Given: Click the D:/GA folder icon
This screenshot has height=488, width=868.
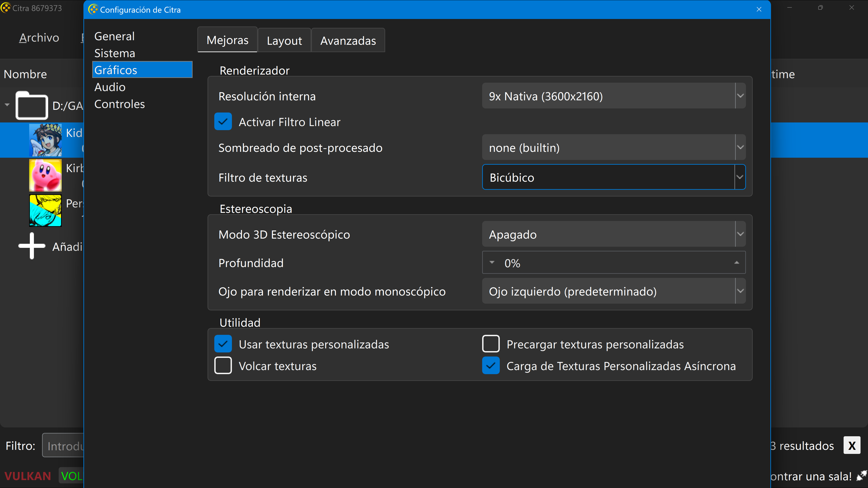Looking at the screenshot, I should pos(32,106).
